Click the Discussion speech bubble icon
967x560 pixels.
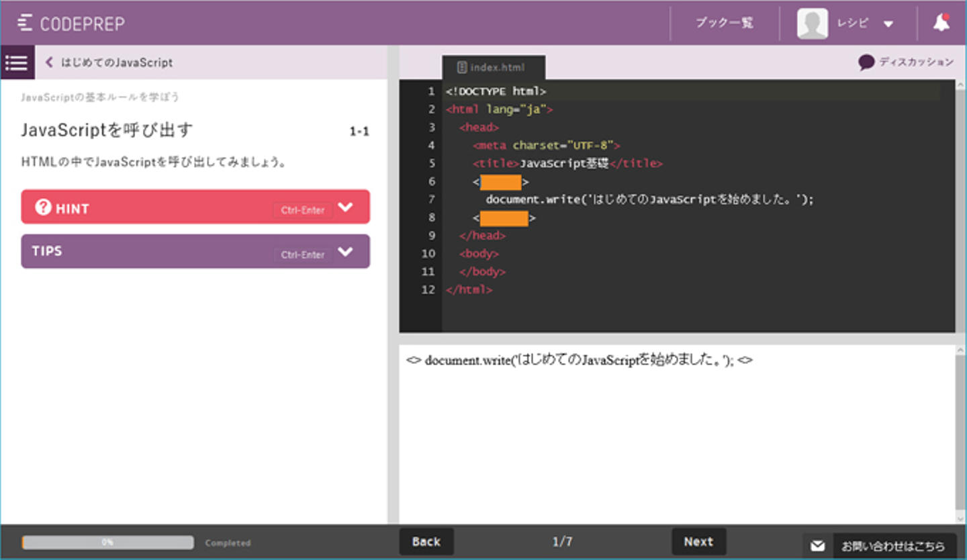pyautogui.click(x=866, y=62)
